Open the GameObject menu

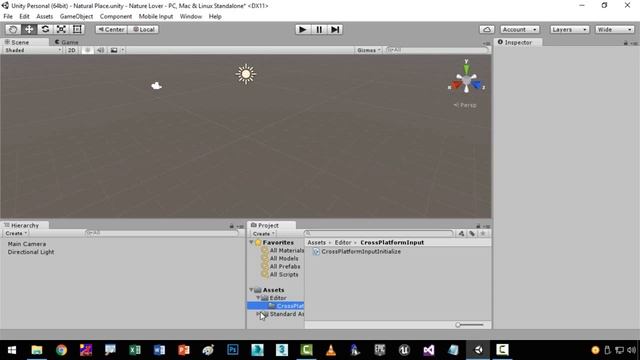(x=76, y=16)
